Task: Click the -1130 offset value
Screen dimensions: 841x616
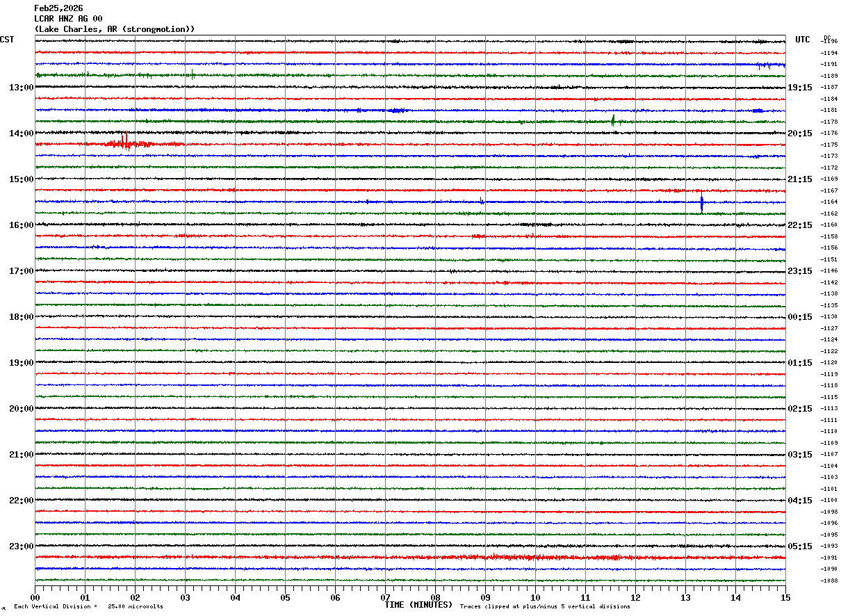Action: point(828,317)
